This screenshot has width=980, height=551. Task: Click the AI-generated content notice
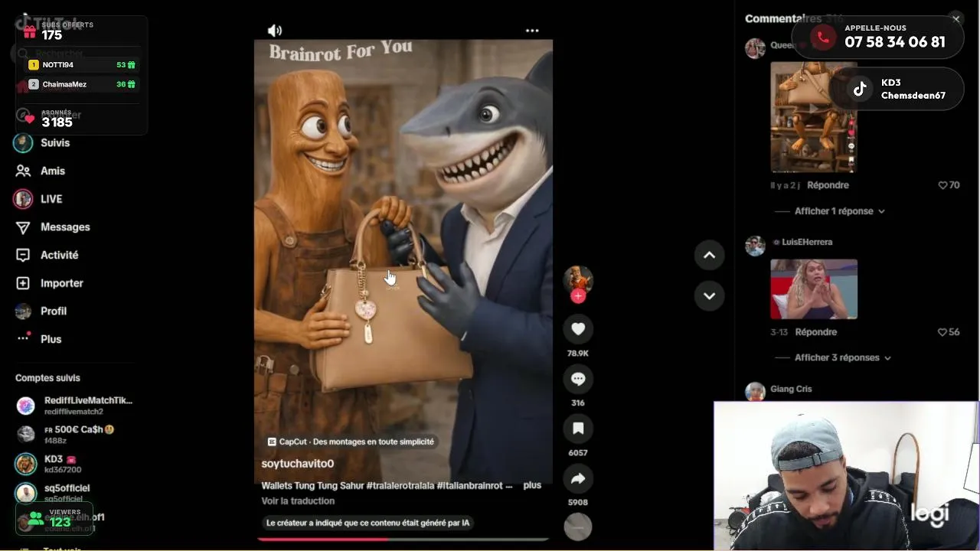[367, 523]
